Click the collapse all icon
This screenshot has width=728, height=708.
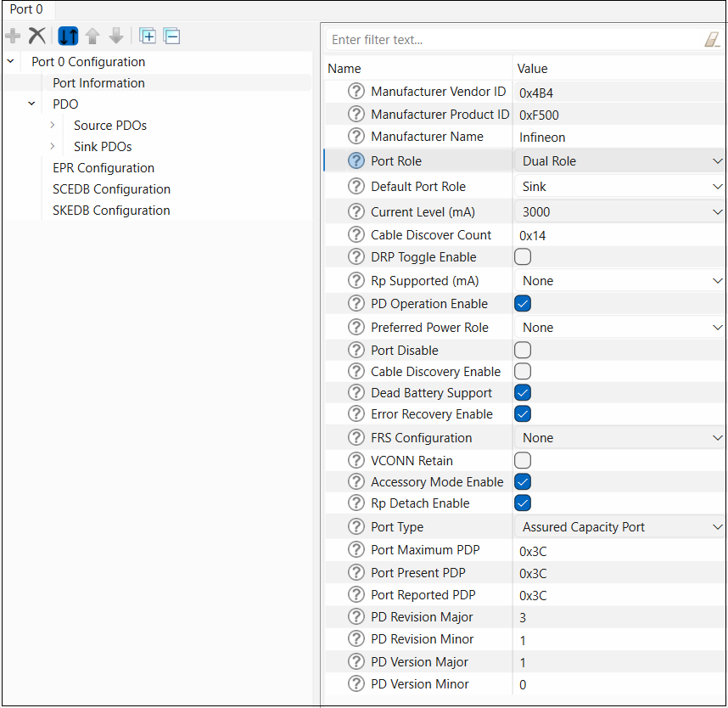click(171, 36)
